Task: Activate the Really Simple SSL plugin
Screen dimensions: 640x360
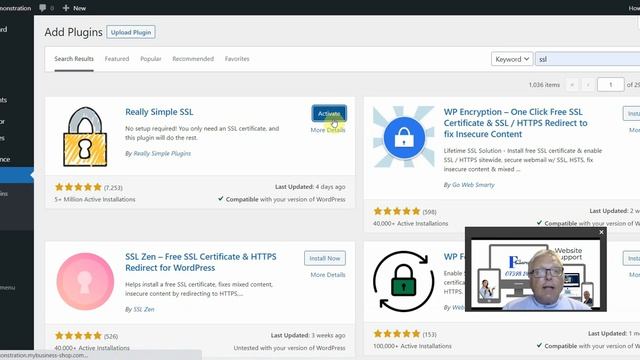Action: click(329, 113)
